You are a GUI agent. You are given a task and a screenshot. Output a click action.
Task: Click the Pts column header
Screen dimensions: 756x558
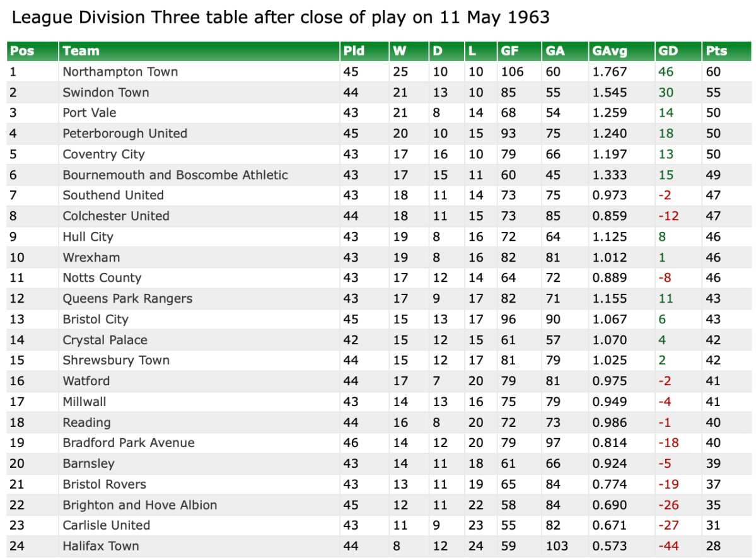[x=716, y=51]
